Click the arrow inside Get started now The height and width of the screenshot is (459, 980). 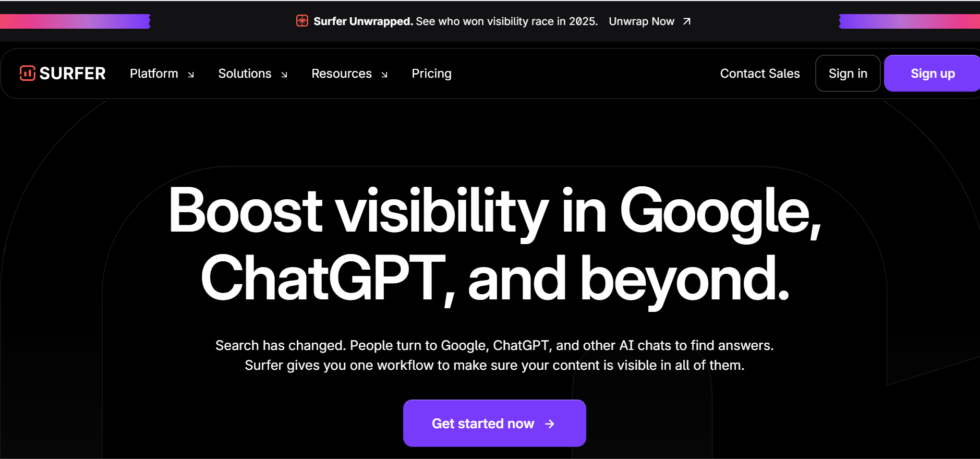click(550, 424)
